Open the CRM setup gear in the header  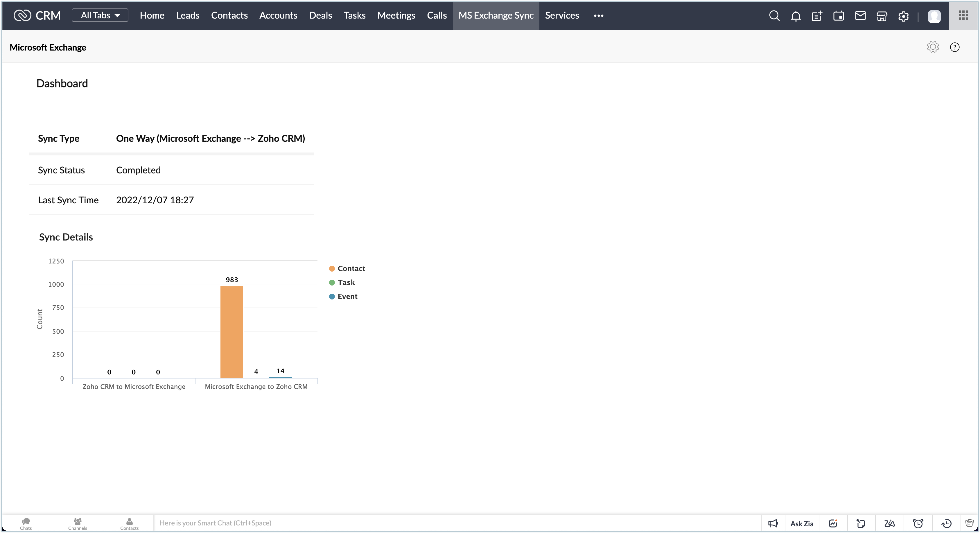(904, 16)
